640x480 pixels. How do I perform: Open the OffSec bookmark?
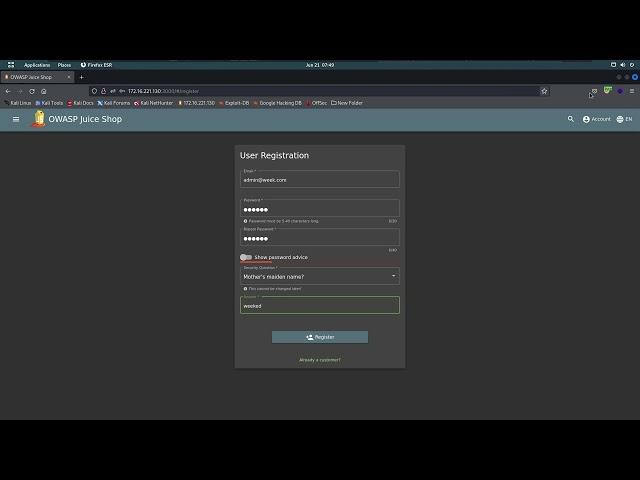[x=316, y=103]
